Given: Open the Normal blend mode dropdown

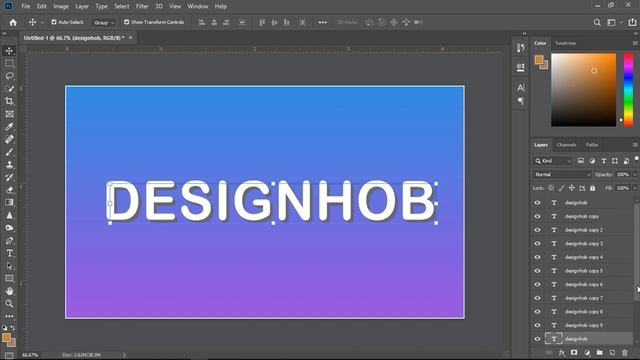Looking at the screenshot, I should pyautogui.click(x=562, y=175).
